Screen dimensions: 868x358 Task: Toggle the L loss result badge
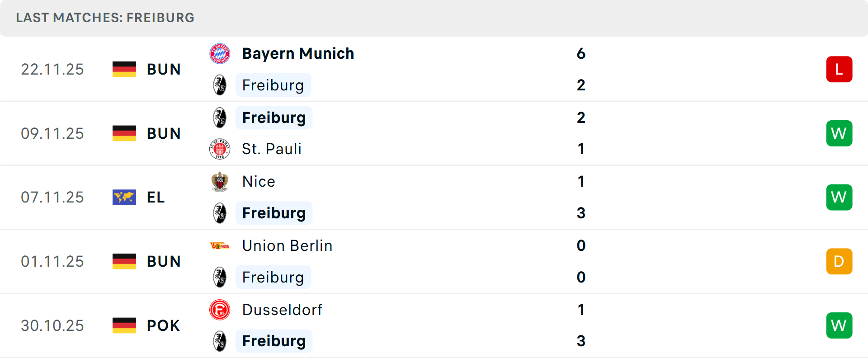tap(839, 69)
